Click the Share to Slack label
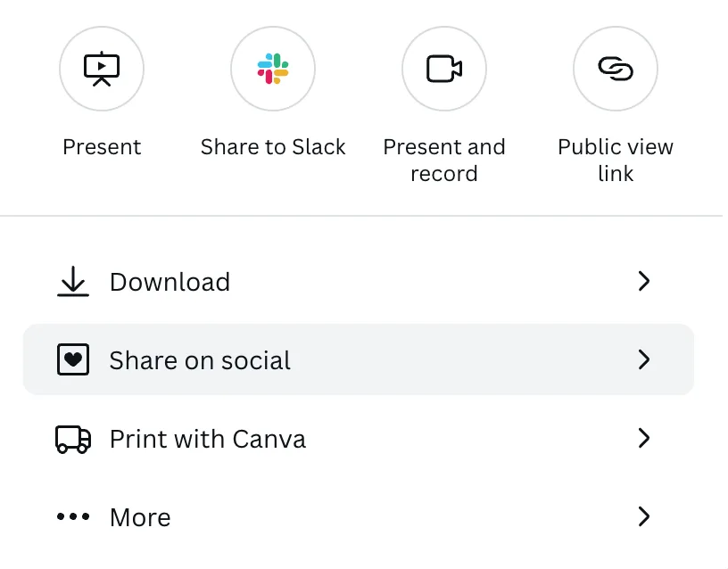728x569 pixels. click(273, 147)
